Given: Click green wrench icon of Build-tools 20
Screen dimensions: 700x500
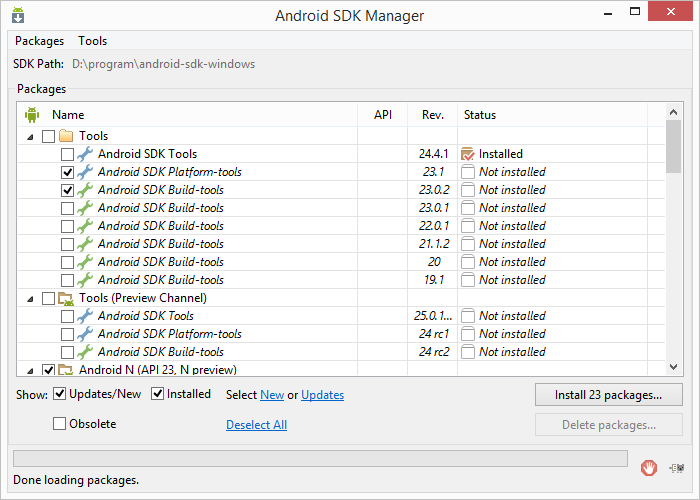Looking at the screenshot, I should [x=85, y=262].
